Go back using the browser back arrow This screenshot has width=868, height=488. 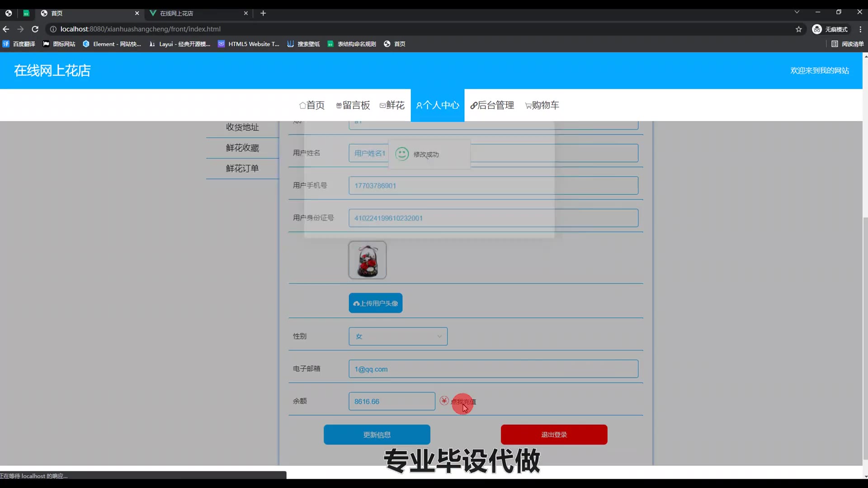tap(6, 29)
